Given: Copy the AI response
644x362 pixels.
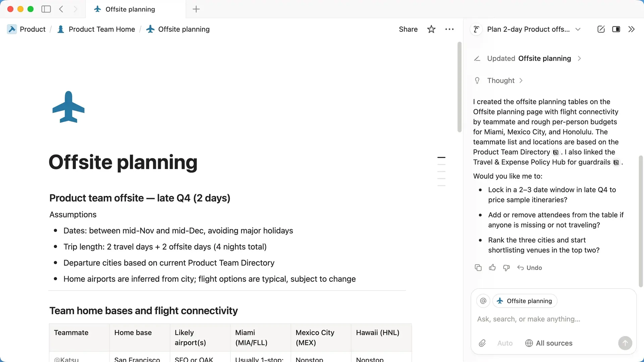Looking at the screenshot, I should pos(478,267).
